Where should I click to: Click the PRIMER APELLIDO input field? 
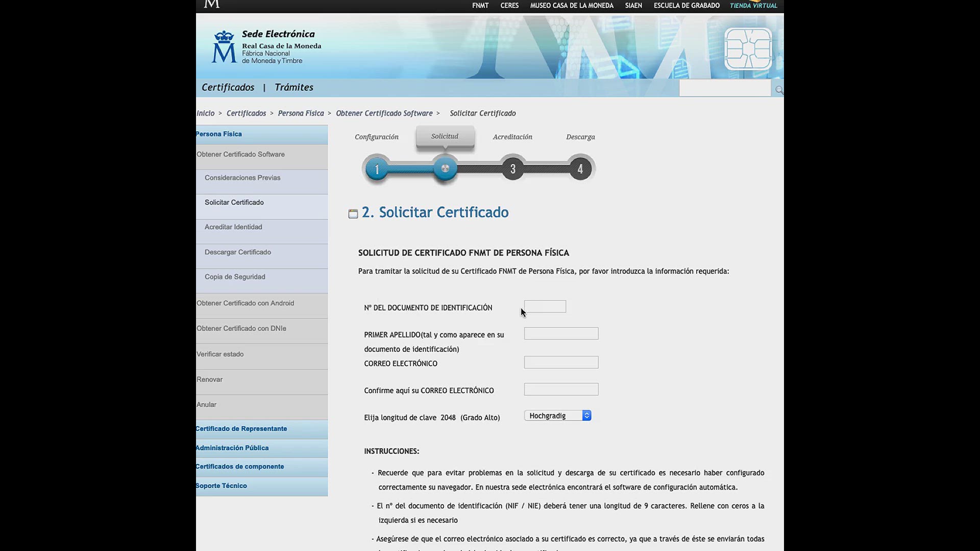pos(561,334)
